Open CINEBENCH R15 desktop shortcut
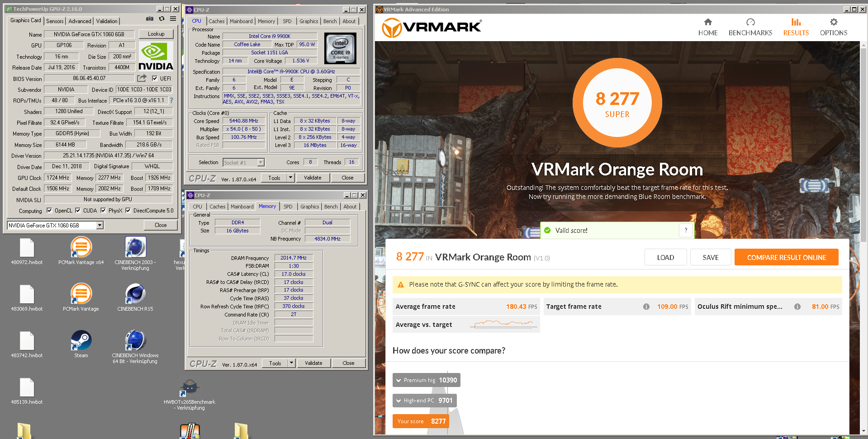Image resolution: width=868 pixels, height=439 pixels. 135,293
